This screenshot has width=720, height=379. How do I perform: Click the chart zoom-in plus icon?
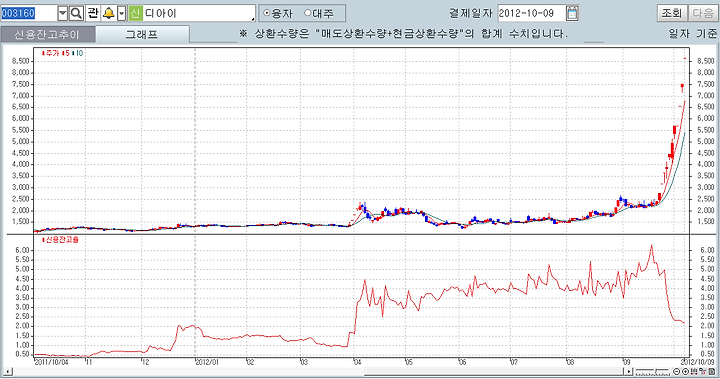685,372
